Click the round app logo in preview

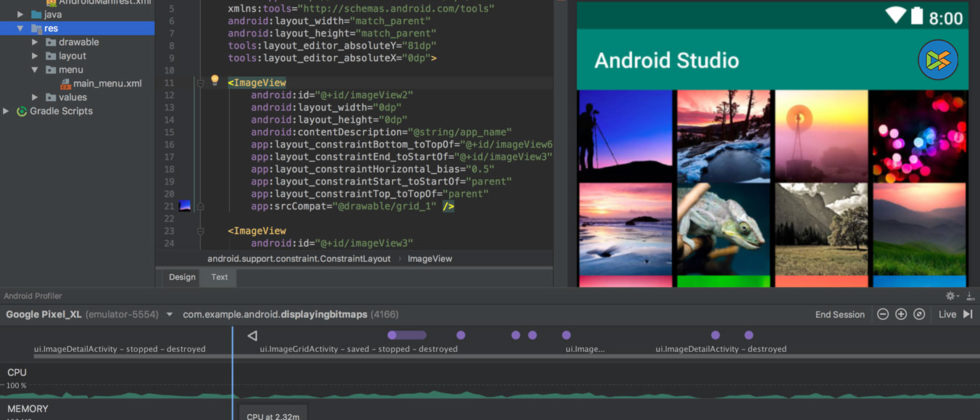937,60
